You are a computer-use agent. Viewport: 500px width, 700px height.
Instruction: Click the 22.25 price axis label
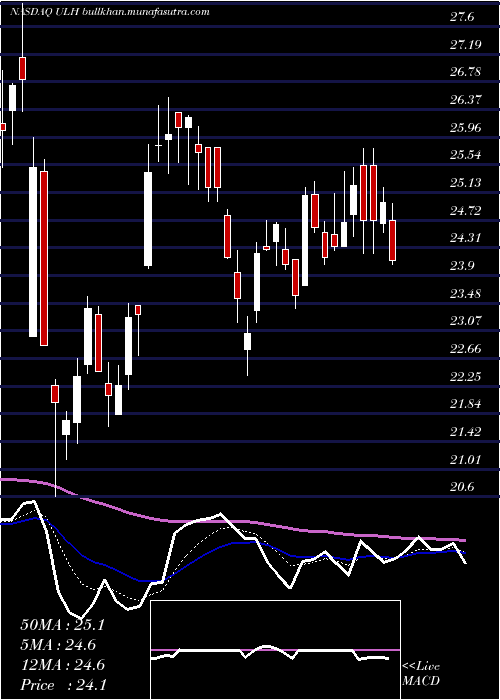(466, 377)
